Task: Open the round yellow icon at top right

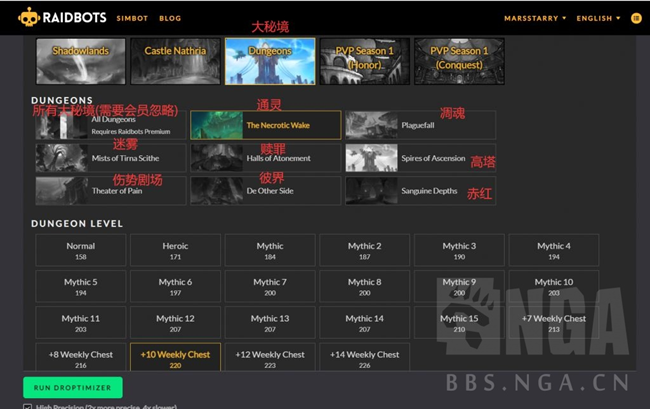Action: click(636, 18)
